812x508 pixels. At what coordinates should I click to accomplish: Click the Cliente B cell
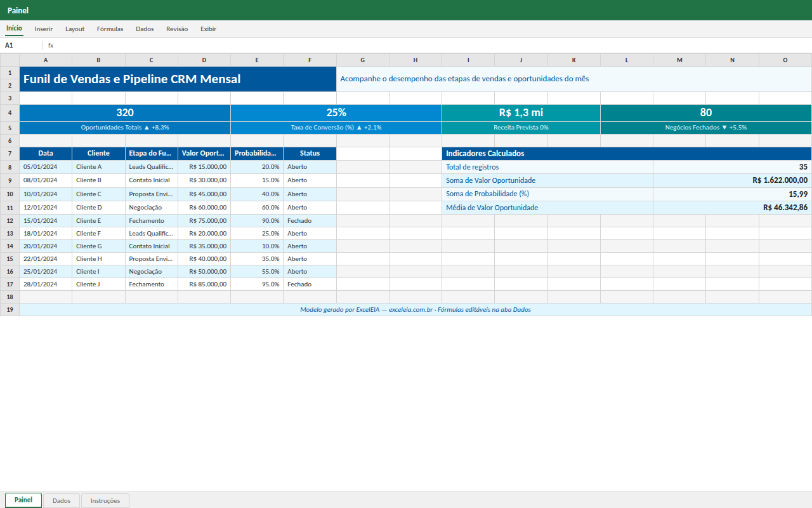(98, 180)
